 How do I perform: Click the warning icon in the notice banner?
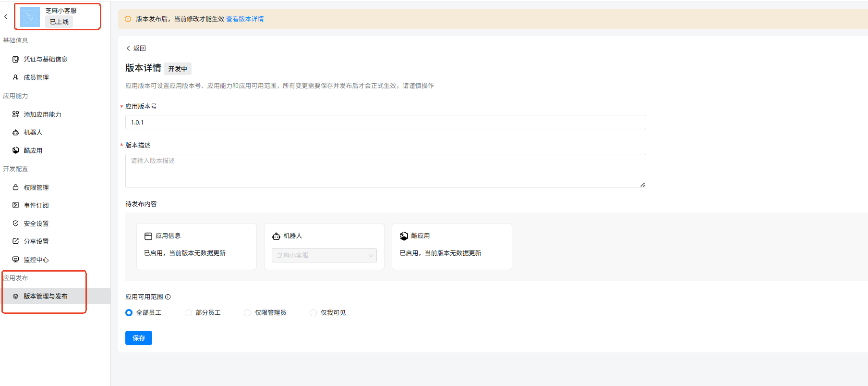[x=128, y=19]
